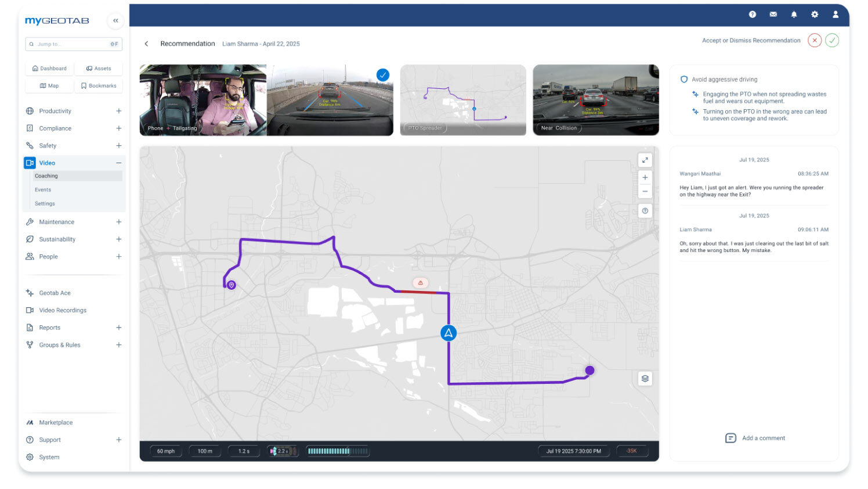Toggle selection on the highway dashcam thumbnail
This screenshot has height=489, width=868.
pyautogui.click(x=382, y=74)
